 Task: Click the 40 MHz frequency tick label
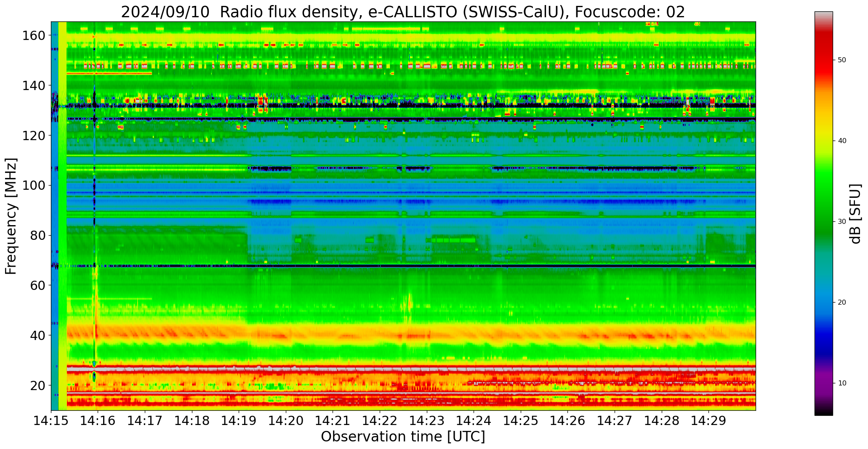pyautogui.click(x=38, y=335)
